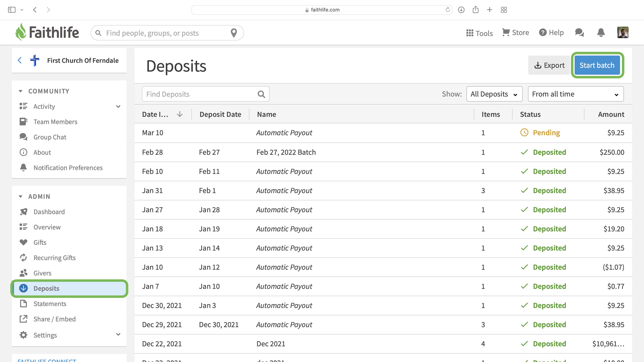Image resolution: width=644 pixels, height=362 pixels.
Task: Click the Pending clock icon on Mar 10 row
Action: [x=524, y=132]
